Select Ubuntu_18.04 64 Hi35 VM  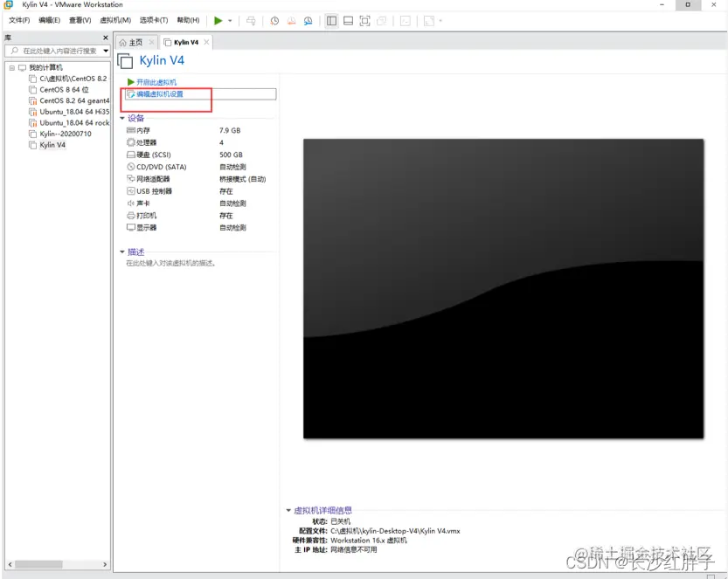pyautogui.click(x=74, y=113)
